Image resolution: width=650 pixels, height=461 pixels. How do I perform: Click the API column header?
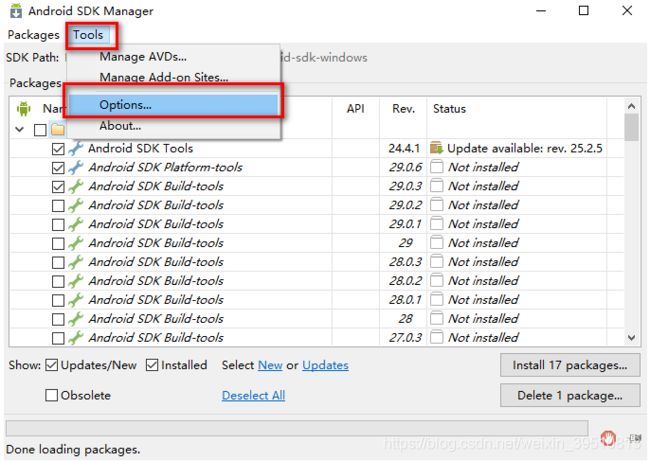click(356, 109)
